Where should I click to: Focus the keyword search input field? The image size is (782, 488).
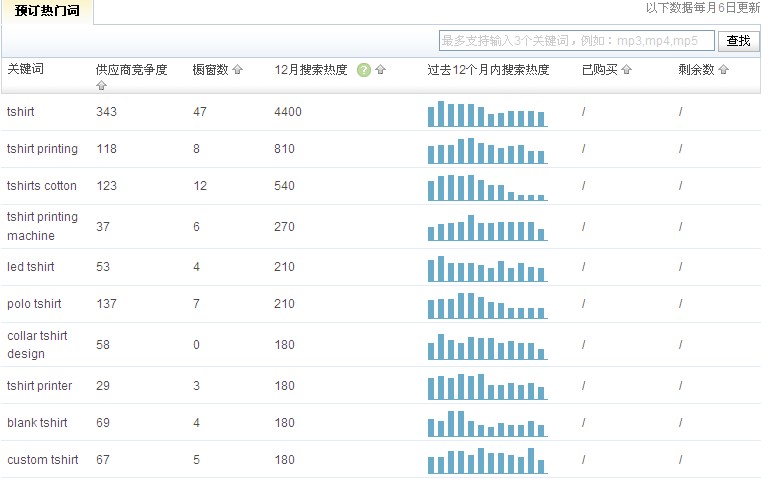(577, 40)
